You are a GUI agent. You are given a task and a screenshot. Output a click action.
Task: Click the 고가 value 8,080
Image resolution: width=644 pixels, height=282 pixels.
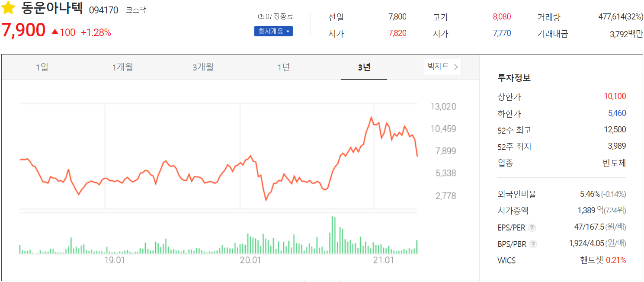[502, 17]
